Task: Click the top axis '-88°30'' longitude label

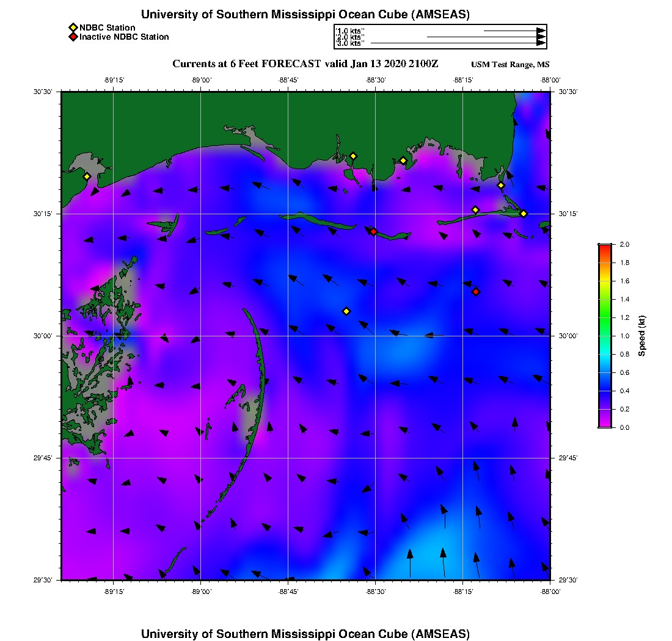Action: 376,80
